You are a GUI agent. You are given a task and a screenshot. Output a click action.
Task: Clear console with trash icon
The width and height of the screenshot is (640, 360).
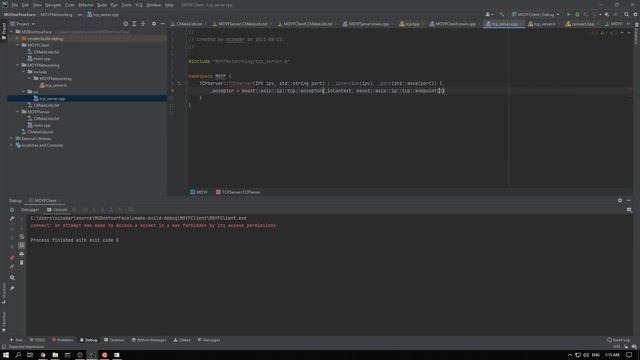(x=22, y=263)
